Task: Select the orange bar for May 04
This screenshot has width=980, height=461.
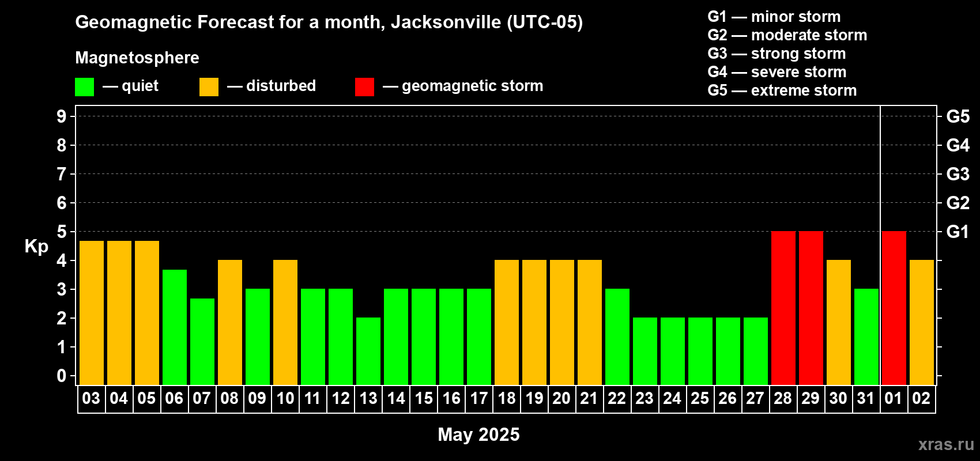Action: coord(119,313)
